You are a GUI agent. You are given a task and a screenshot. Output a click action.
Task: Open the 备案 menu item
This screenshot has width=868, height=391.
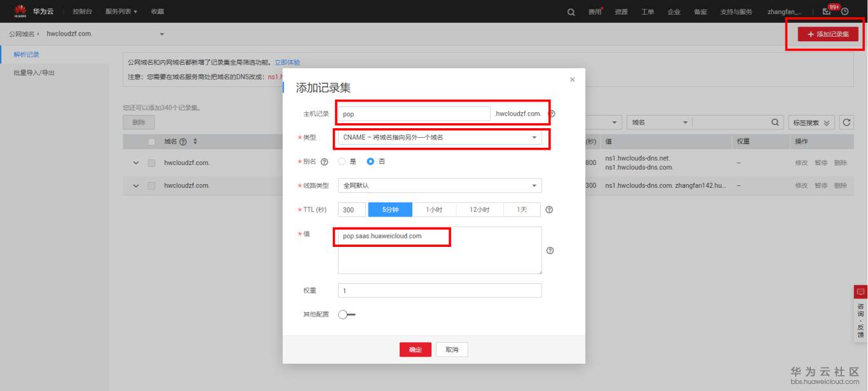(x=700, y=11)
